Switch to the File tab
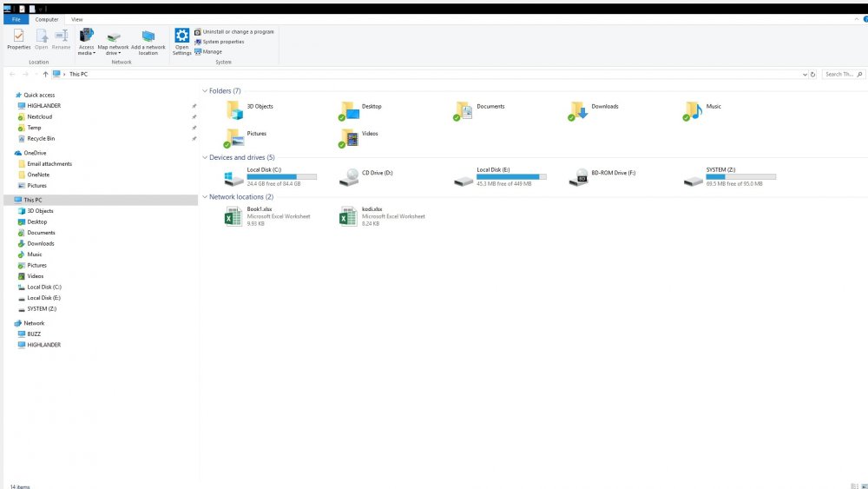Viewport: 868px width, 489px height. [x=16, y=19]
